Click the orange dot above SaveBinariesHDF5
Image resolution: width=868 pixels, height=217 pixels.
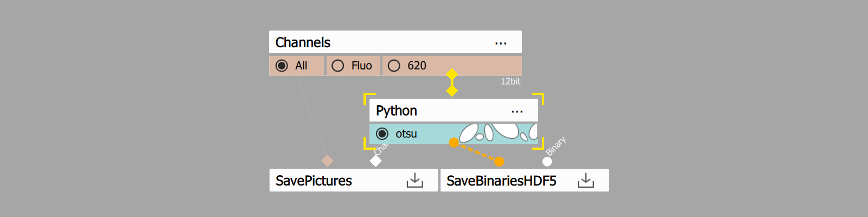click(x=499, y=162)
